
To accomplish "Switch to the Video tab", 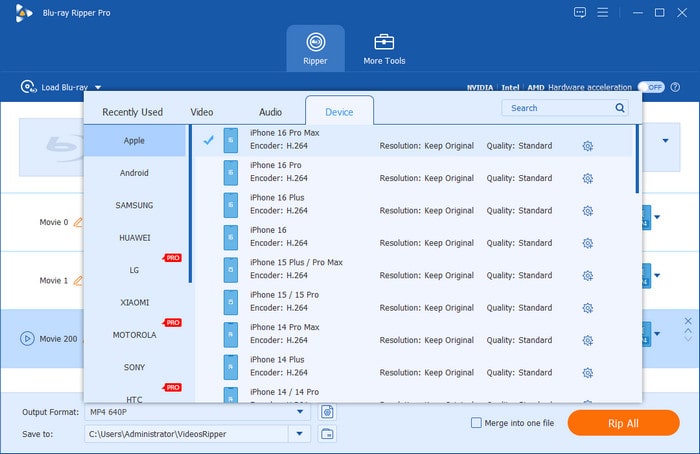I will coord(201,112).
